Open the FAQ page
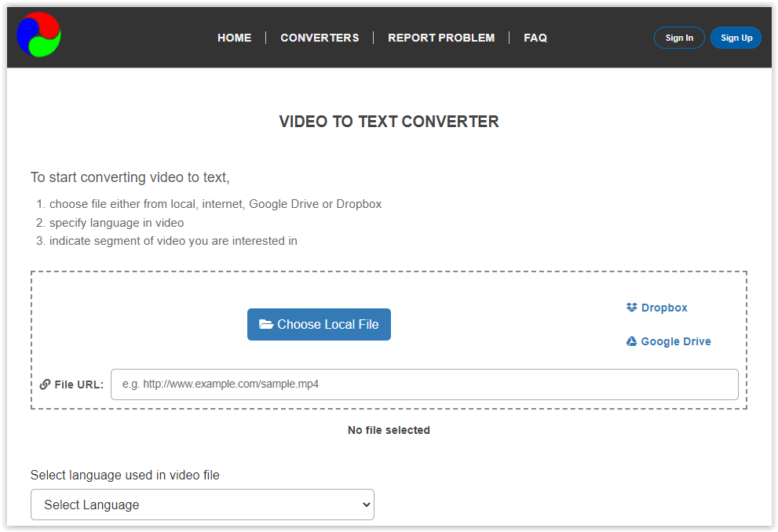Image resolution: width=778 pixels, height=532 pixels. (535, 38)
